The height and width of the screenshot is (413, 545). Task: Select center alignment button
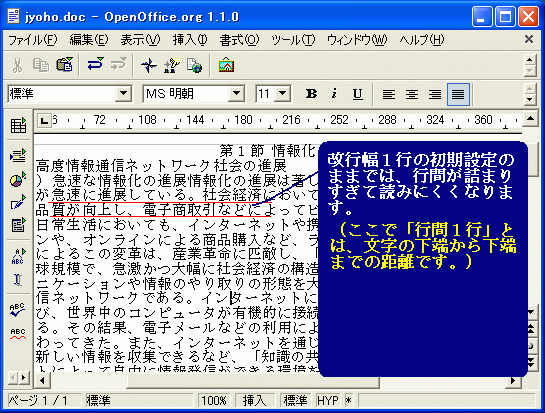click(412, 94)
